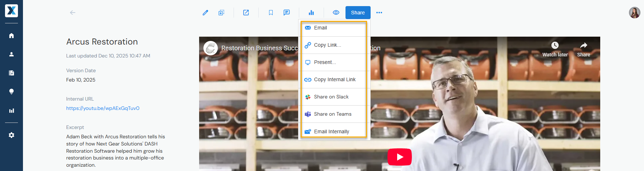
Task: Open the documents icon in the sidebar
Action: (x=11, y=73)
